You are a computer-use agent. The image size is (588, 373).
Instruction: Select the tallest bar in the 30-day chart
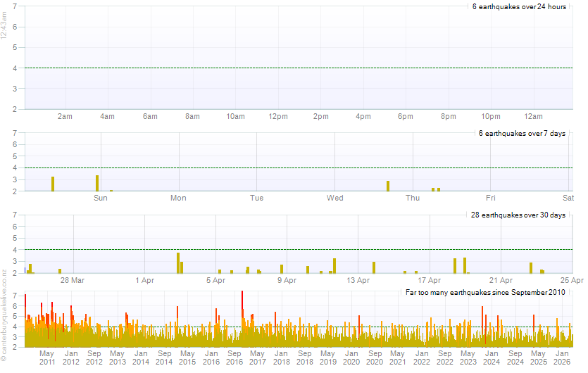pos(178,263)
